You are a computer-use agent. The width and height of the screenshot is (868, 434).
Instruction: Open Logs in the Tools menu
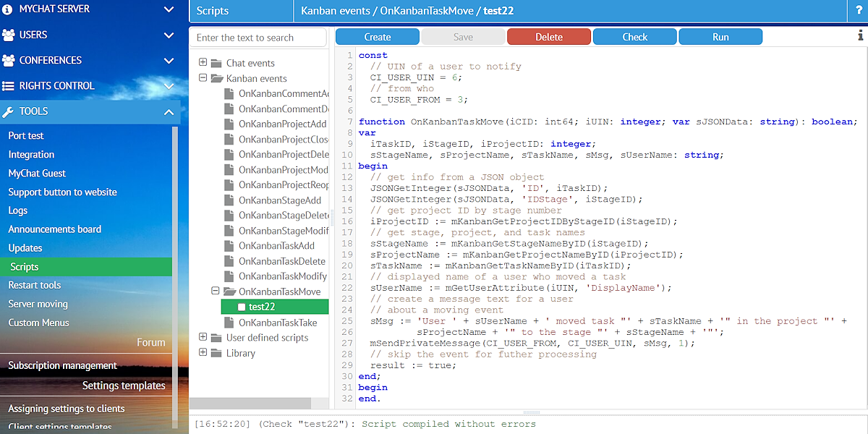pyautogui.click(x=18, y=210)
